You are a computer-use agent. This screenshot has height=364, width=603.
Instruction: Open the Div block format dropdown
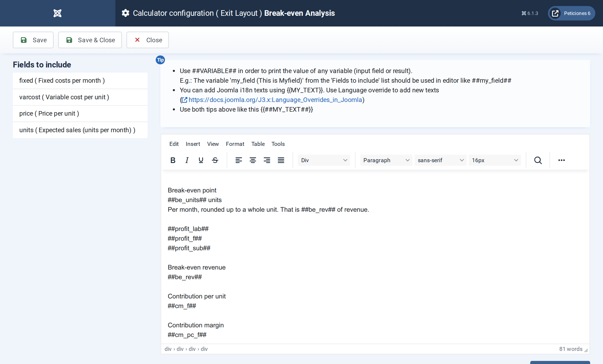[x=324, y=160]
